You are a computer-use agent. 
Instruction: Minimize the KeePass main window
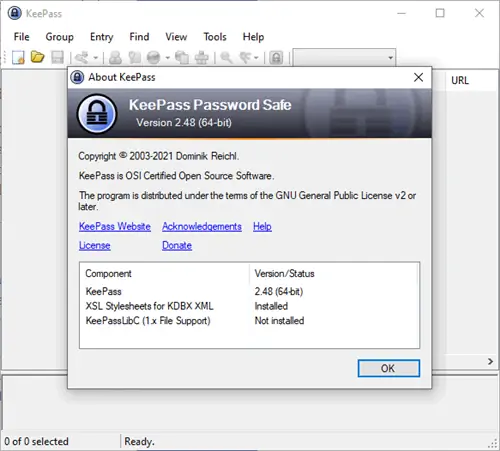coord(402,13)
